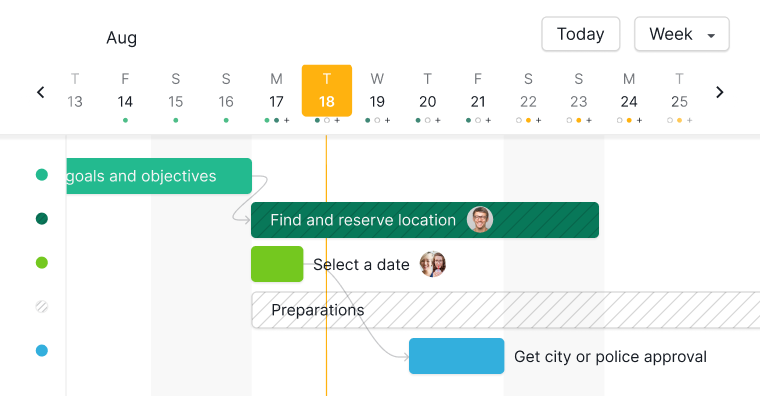760x396 pixels.
Task: Select Wednesday 19 in the date header
Action: tap(377, 91)
